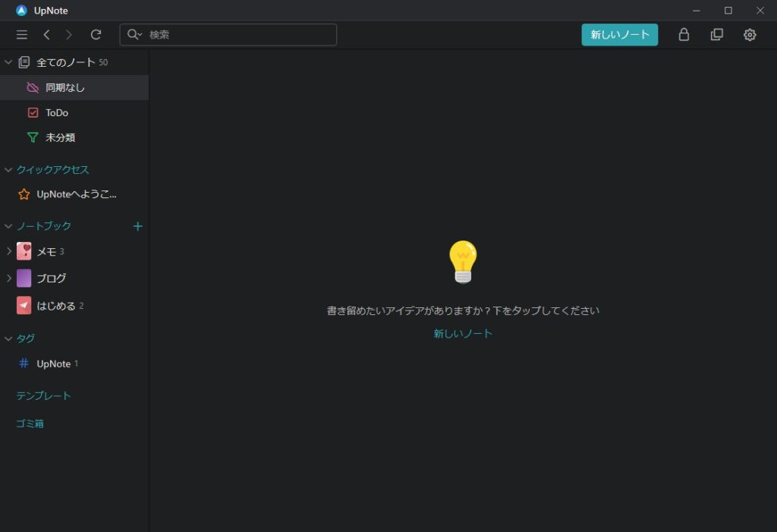The height and width of the screenshot is (532, 777).
Task: Select the ToDo filter icon
Action: coord(33,112)
